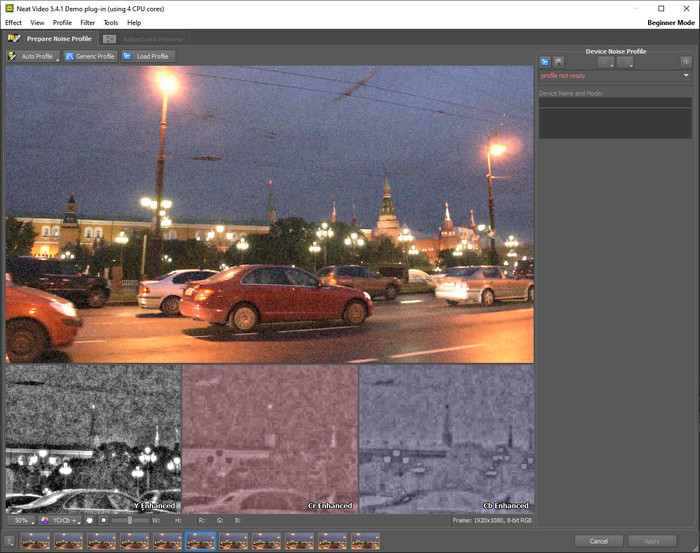Open the 50% zoom dropdown
Screen dimensions: 700x553
click(21, 520)
